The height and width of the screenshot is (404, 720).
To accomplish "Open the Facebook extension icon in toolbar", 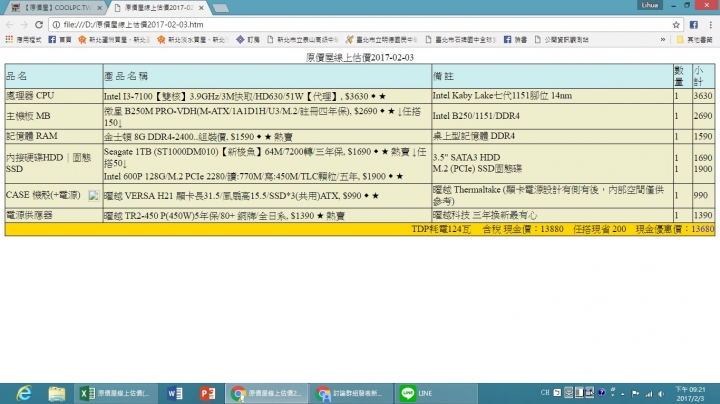I will tap(693, 25).
